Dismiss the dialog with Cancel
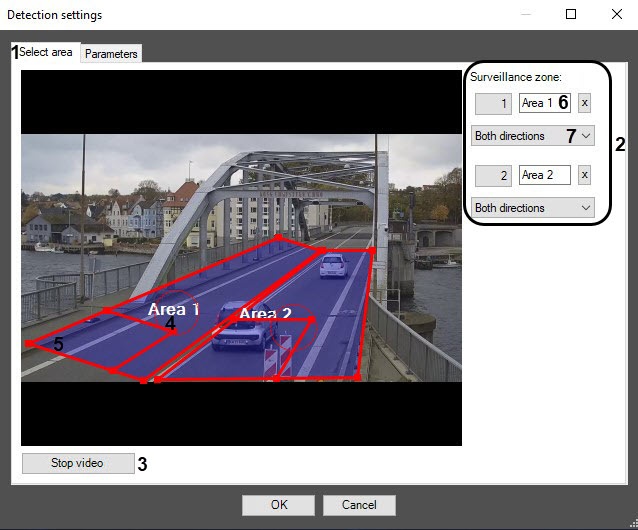This screenshot has height=530, width=638. [x=359, y=505]
